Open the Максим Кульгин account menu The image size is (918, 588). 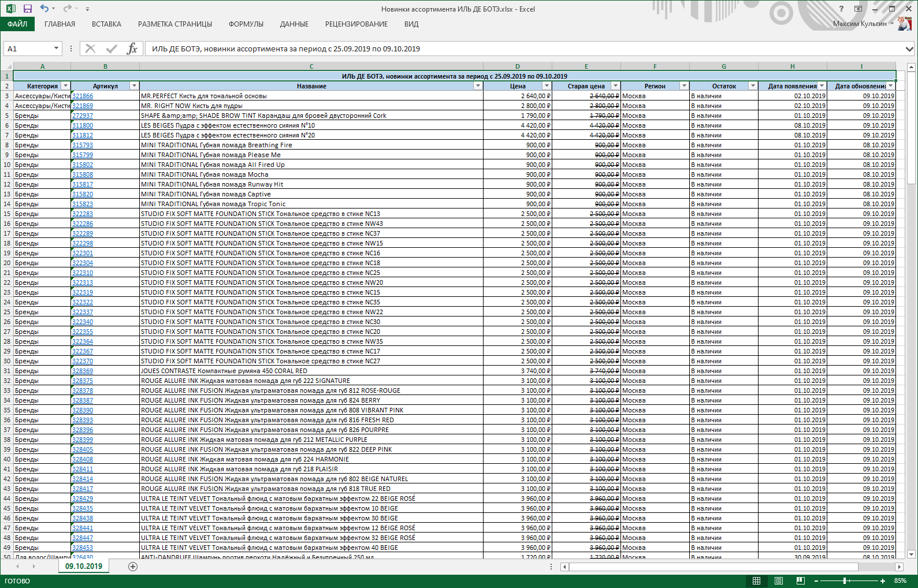coord(863,24)
